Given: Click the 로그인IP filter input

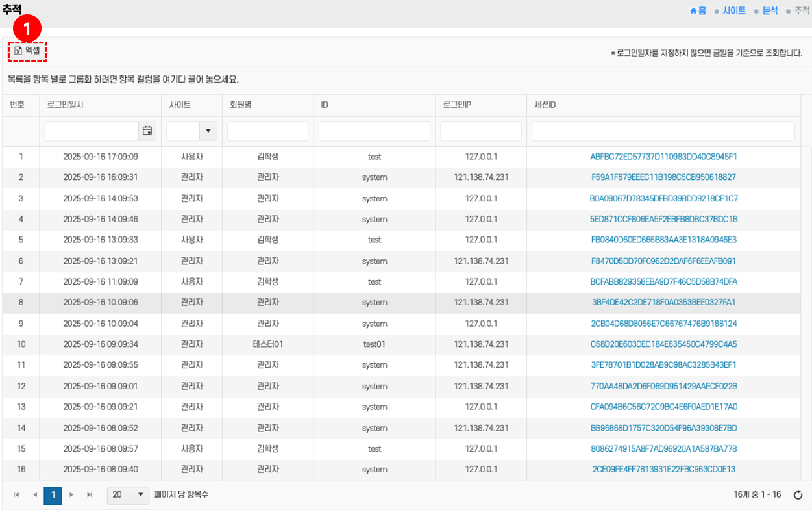Looking at the screenshot, I should [x=480, y=131].
